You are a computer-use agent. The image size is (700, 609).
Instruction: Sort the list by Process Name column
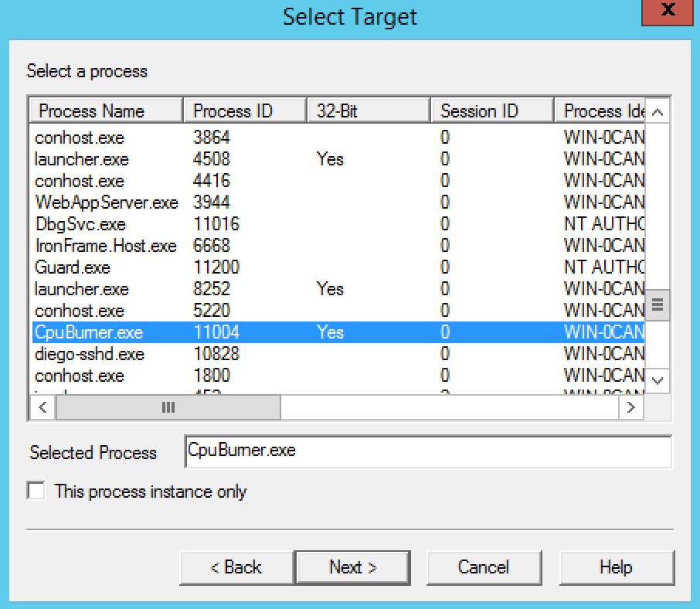[106, 111]
